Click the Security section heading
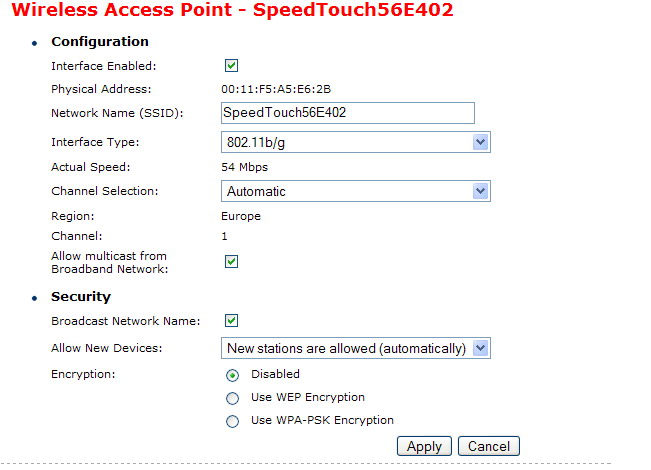The height and width of the screenshot is (470, 651). tap(80, 297)
